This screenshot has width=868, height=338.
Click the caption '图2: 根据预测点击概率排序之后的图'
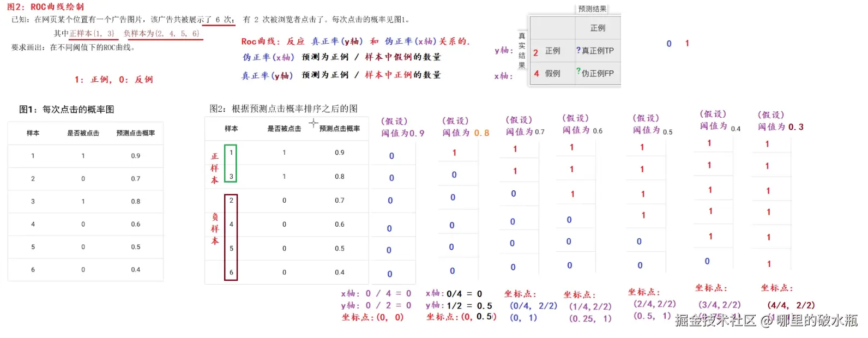tap(284, 108)
